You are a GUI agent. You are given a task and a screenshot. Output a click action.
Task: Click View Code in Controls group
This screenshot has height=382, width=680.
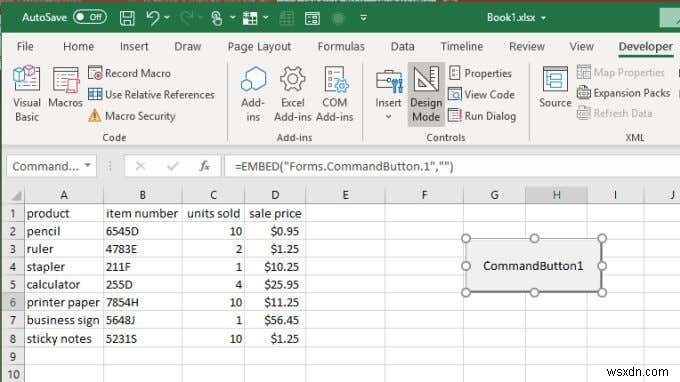click(x=481, y=95)
